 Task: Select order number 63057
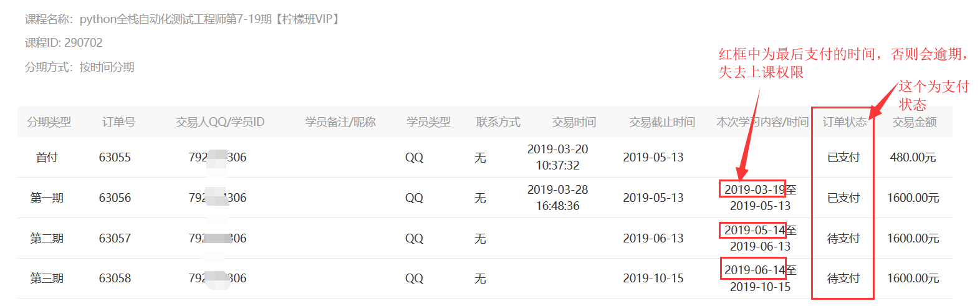pos(115,238)
